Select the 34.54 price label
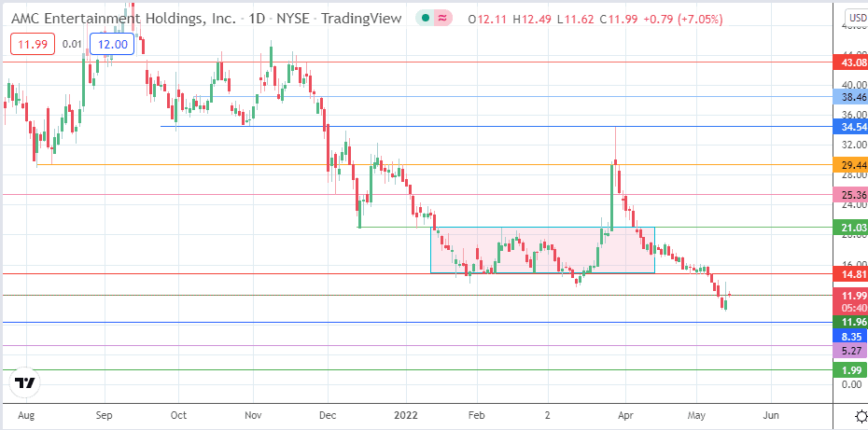Screen dimensions: 868x430 (x=850, y=127)
